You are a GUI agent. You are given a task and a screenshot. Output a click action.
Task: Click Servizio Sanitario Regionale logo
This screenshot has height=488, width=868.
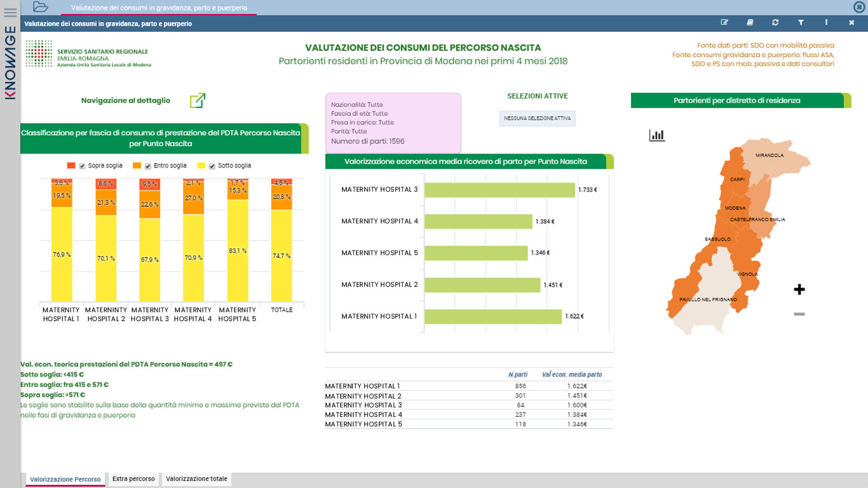click(88, 54)
